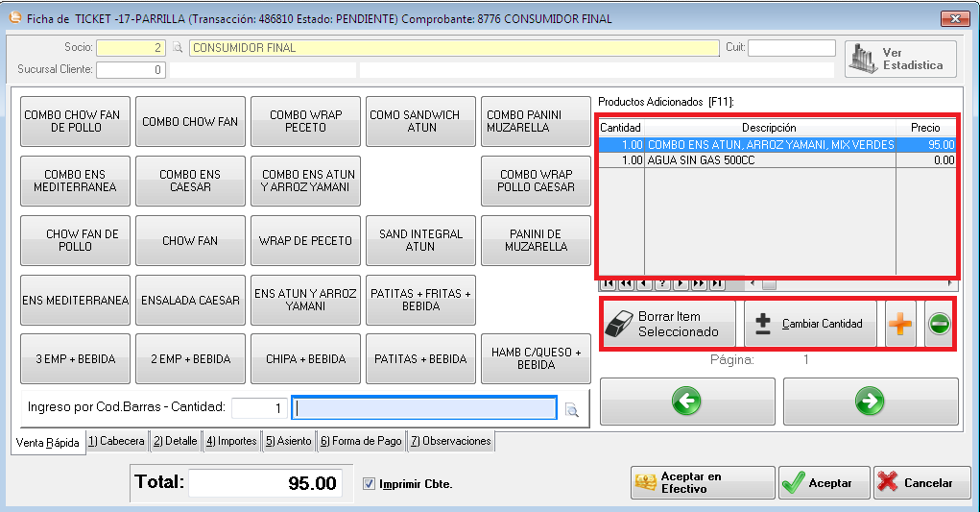Click the magnifier icon beside Socio field
This screenshot has width=980, height=512.
click(x=177, y=48)
